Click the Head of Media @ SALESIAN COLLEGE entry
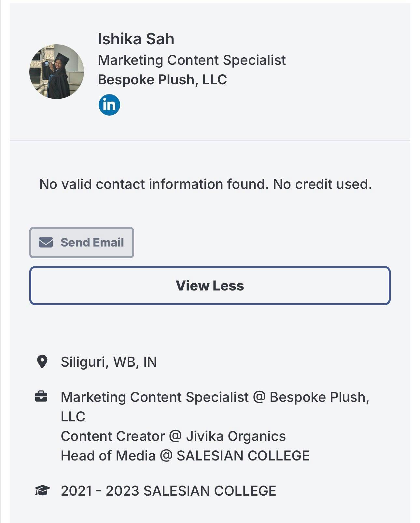420x523 pixels. [x=185, y=456]
